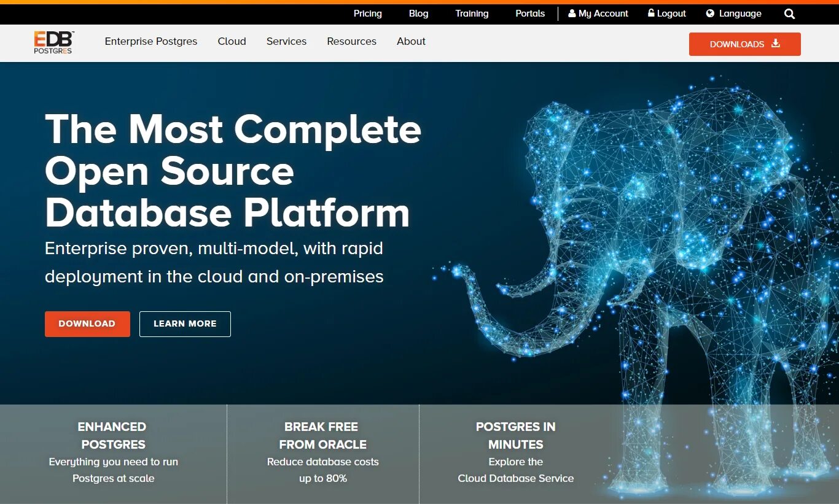Open My Account

point(598,14)
